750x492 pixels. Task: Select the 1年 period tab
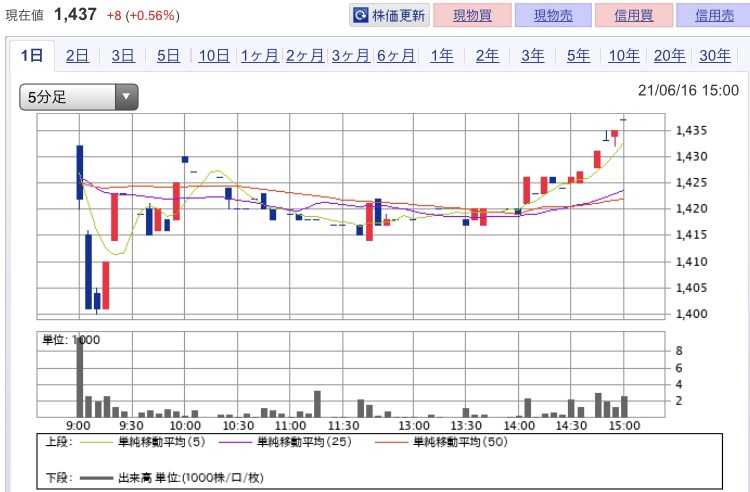tap(441, 56)
